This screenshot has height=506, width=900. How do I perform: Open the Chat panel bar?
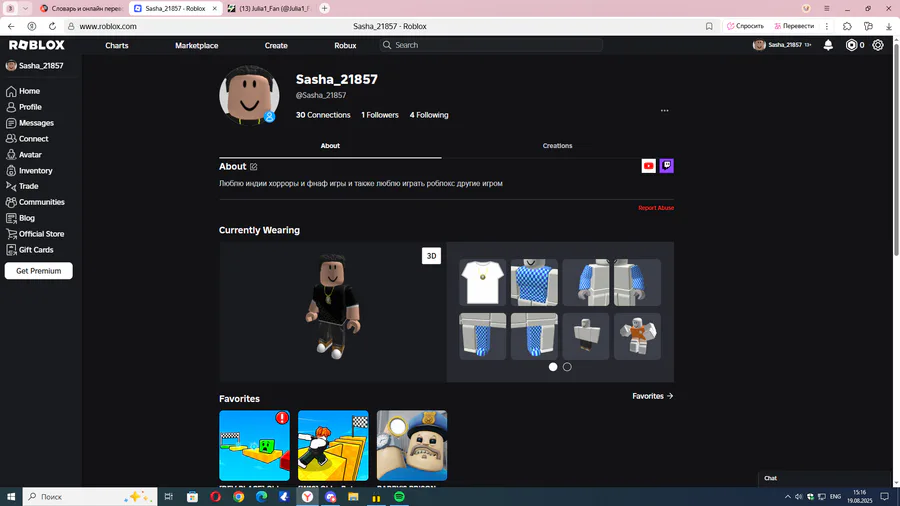(x=824, y=478)
